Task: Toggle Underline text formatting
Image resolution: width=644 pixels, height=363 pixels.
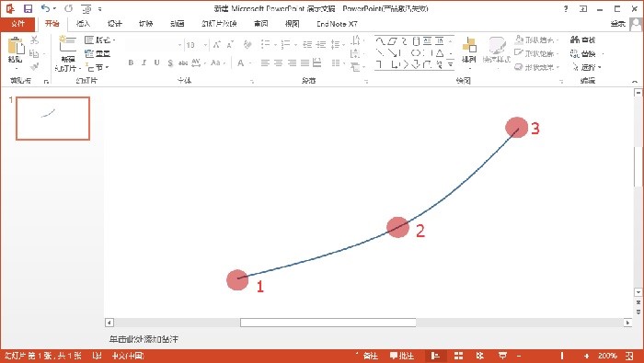Action: point(157,62)
